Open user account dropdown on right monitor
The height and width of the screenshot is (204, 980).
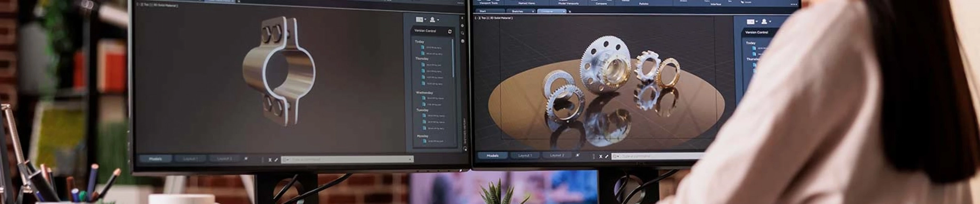click(x=766, y=21)
